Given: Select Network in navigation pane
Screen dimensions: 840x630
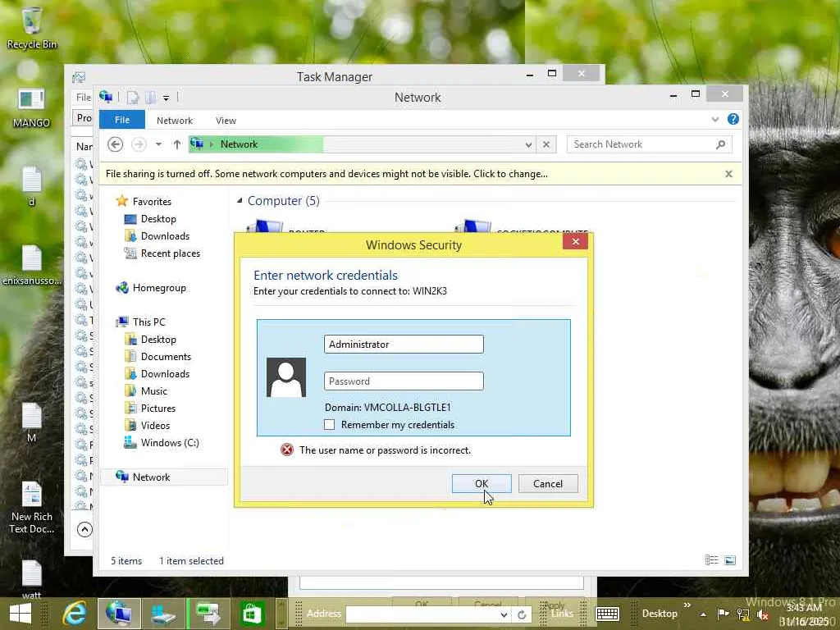Looking at the screenshot, I should coord(151,477).
